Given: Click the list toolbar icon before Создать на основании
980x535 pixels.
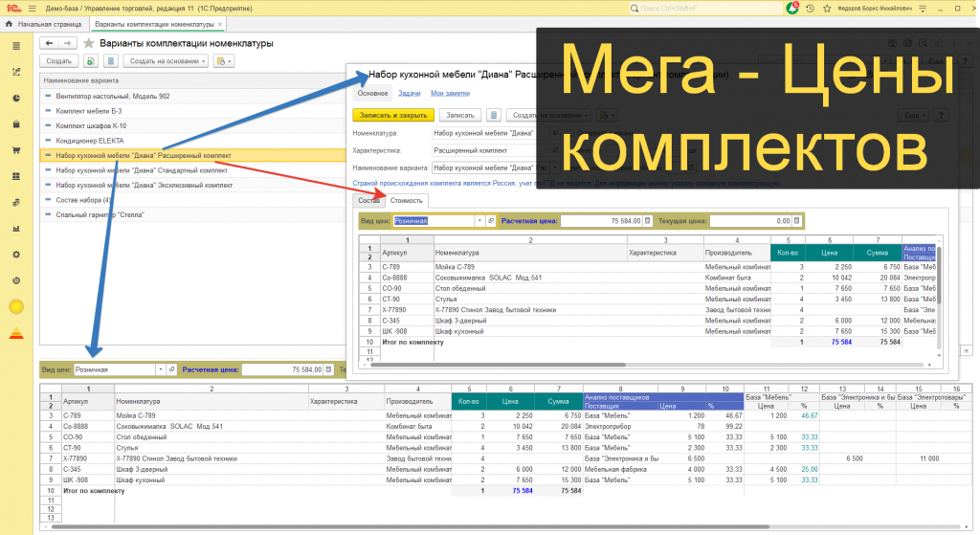Looking at the screenshot, I should (111, 61).
